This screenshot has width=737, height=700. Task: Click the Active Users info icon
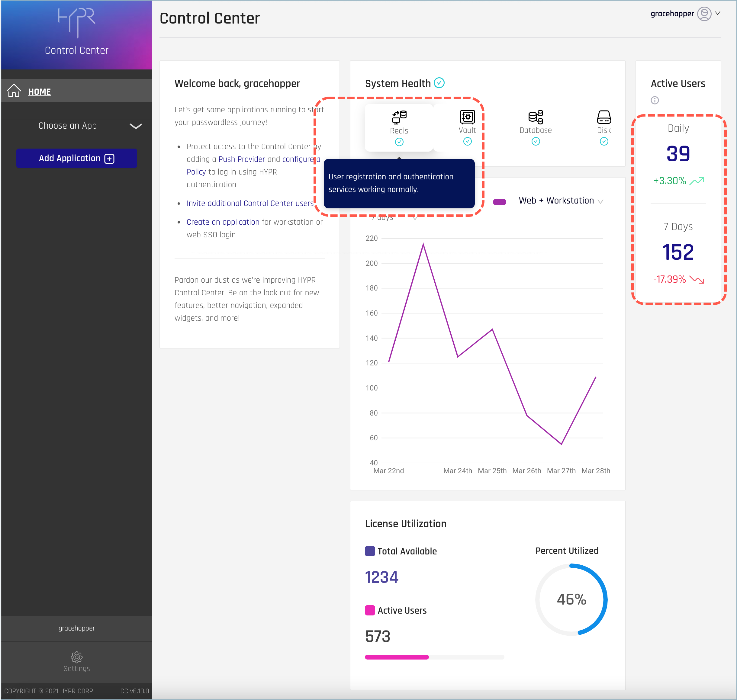(x=655, y=100)
